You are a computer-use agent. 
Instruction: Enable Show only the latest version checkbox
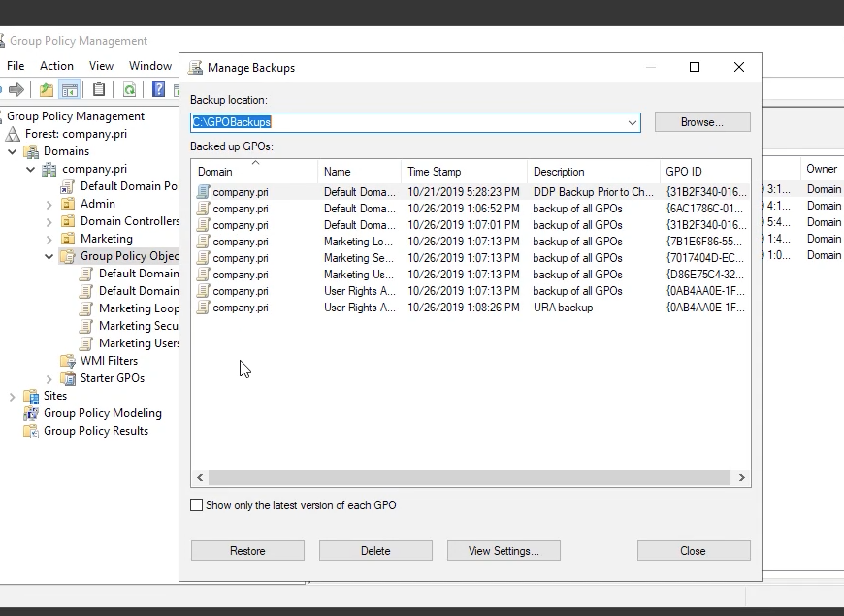pyautogui.click(x=197, y=505)
